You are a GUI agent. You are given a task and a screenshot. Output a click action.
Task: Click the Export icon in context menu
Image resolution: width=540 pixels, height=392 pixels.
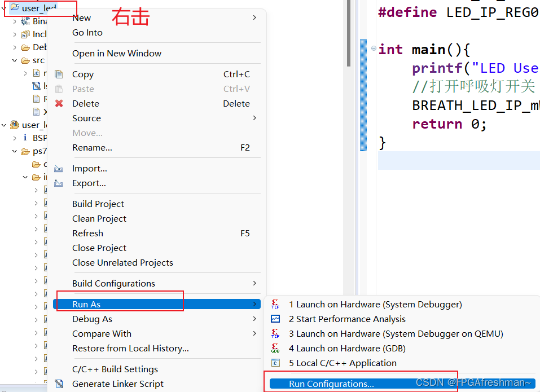(x=59, y=183)
